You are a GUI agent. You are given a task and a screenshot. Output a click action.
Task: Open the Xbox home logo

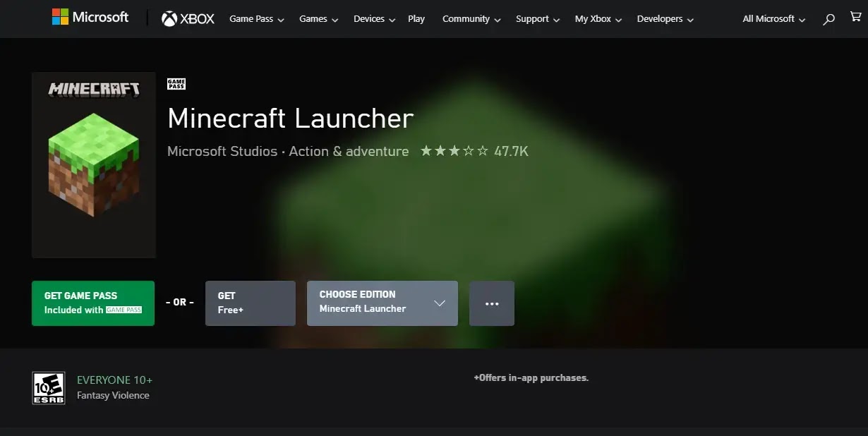tap(188, 19)
